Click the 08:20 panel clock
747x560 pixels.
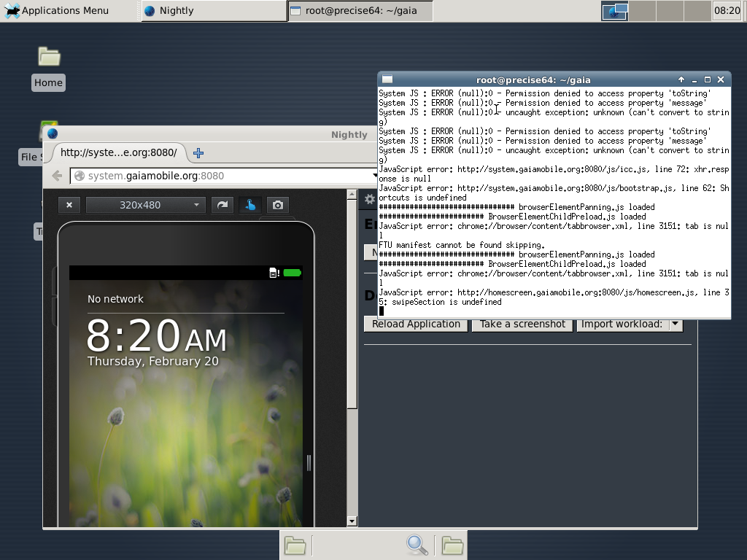pos(727,10)
